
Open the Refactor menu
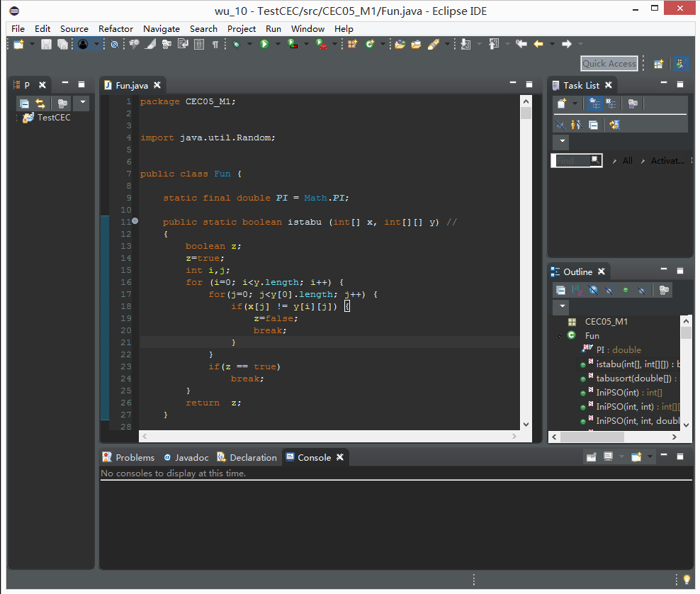(x=115, y=28)
